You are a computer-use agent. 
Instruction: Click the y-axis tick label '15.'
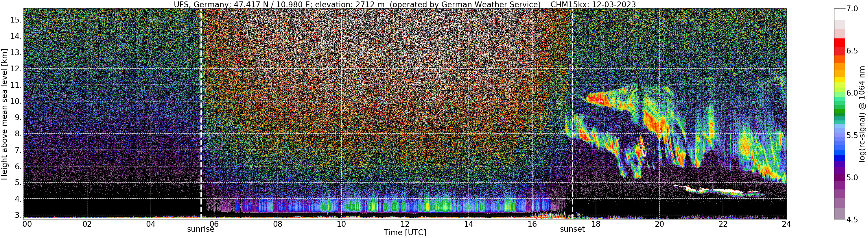coord(16,20)
